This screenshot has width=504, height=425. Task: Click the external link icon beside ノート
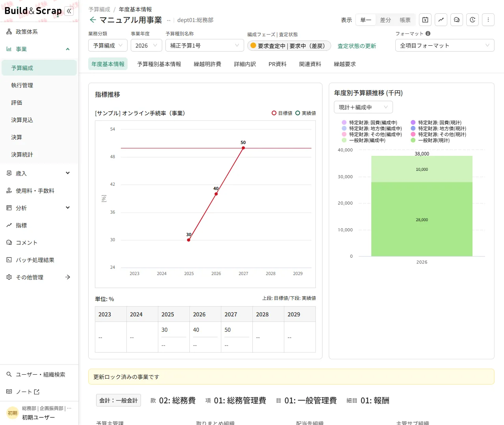(37, 392)
